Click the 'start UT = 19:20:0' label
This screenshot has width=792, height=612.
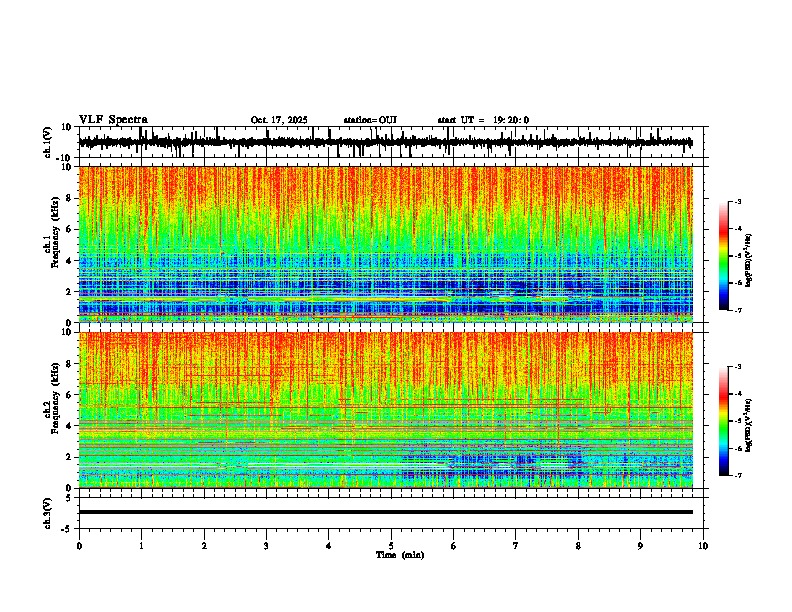[x=483, y=120]
